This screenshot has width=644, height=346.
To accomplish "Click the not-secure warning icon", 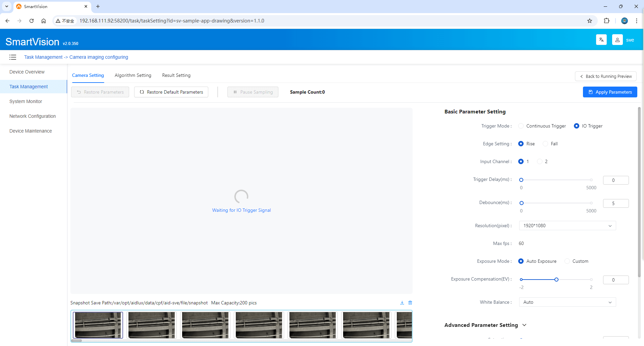I will point(58,21).
